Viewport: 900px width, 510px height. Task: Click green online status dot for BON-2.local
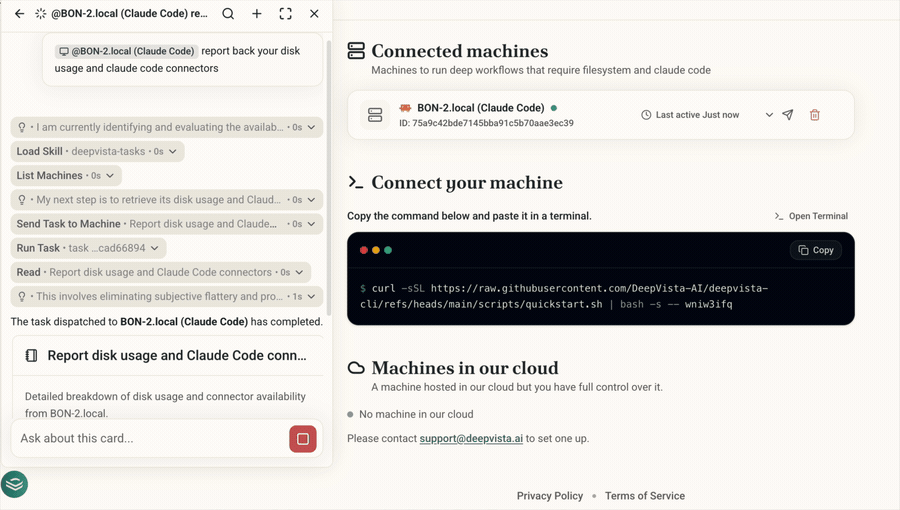(554, 107)
